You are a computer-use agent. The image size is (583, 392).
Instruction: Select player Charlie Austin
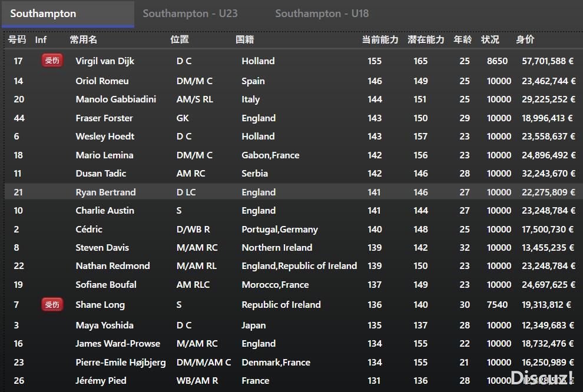point(105,211)
